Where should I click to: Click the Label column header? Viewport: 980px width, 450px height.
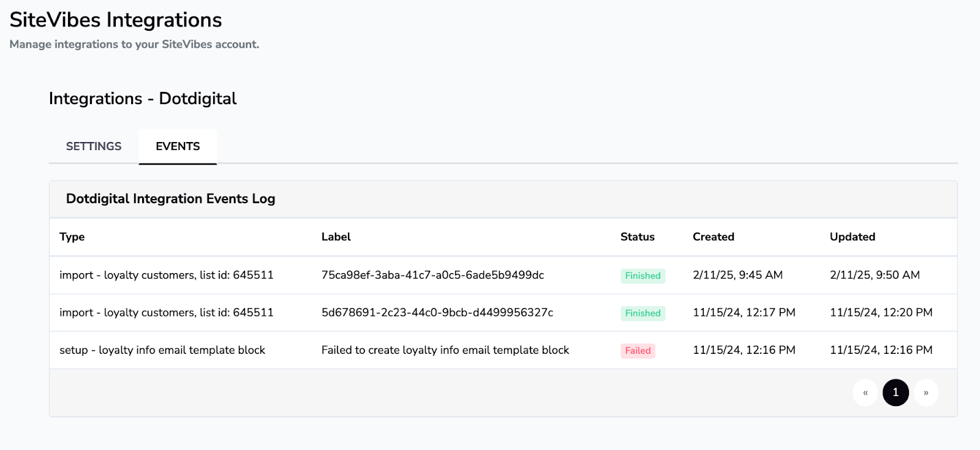[336, 237]
